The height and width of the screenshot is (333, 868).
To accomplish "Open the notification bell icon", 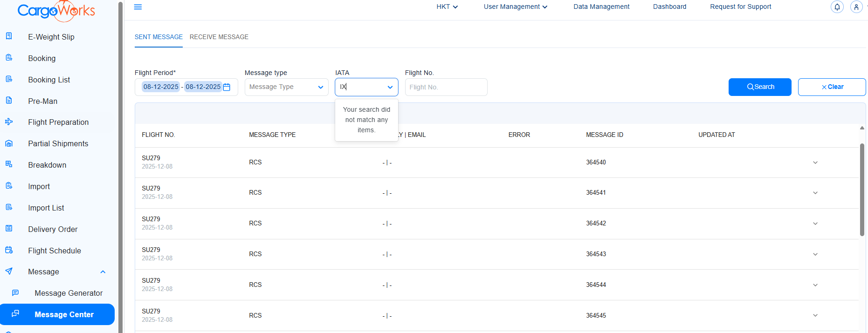I will [837, 7].
